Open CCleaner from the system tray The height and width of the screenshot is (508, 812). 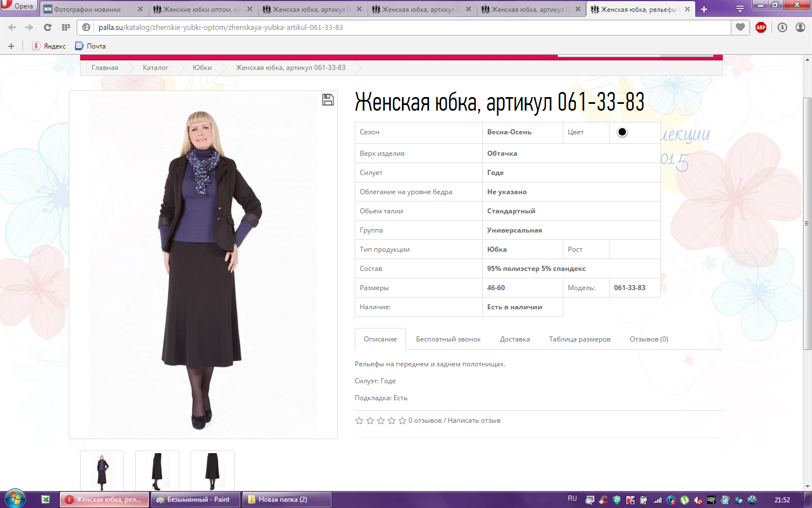[x=603, y=500]
